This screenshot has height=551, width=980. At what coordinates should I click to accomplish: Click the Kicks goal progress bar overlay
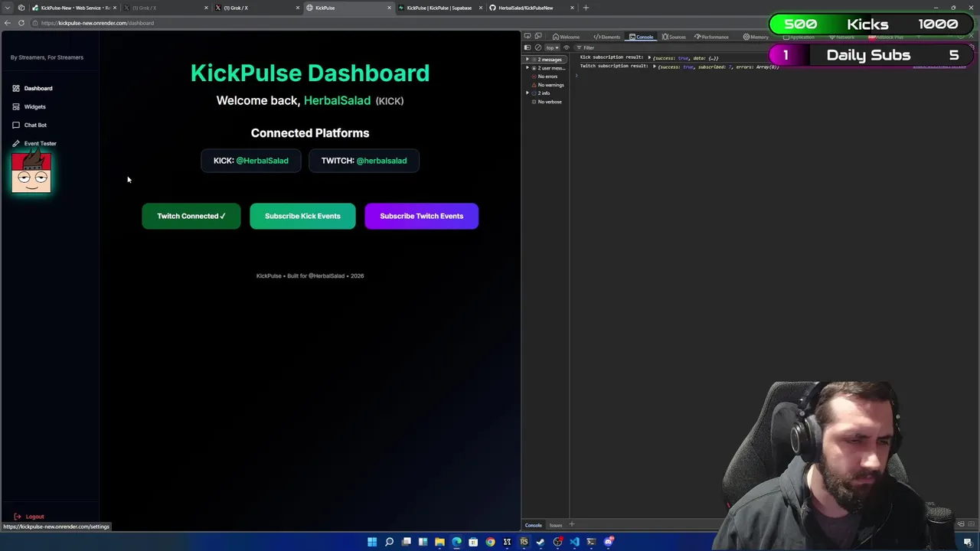(871, 24)
